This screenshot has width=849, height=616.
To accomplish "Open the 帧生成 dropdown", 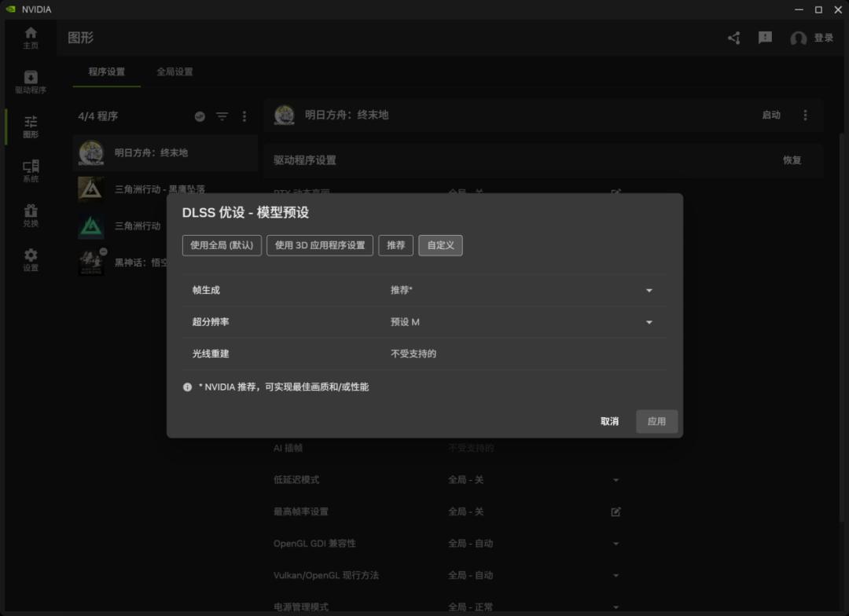I will click(649, 291).
